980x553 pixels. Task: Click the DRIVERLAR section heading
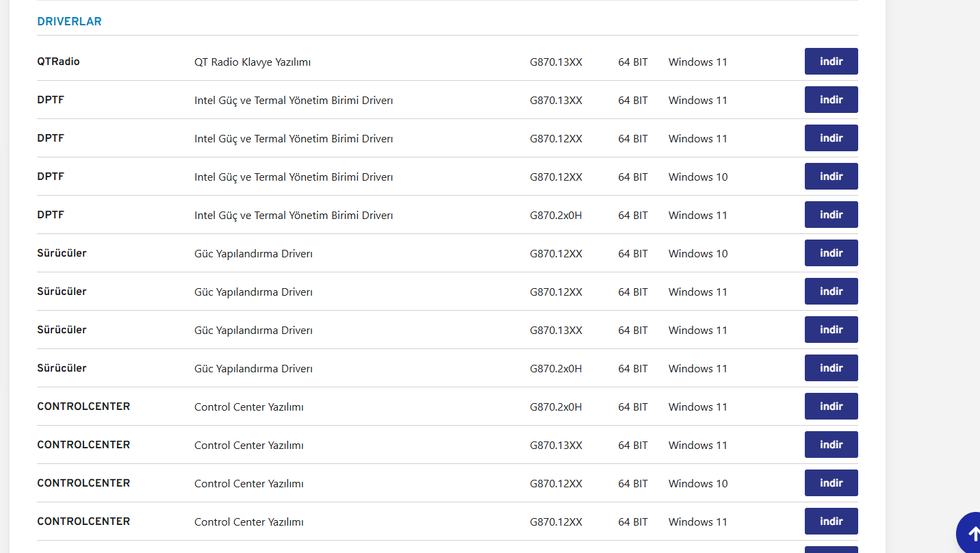(69, 22)
